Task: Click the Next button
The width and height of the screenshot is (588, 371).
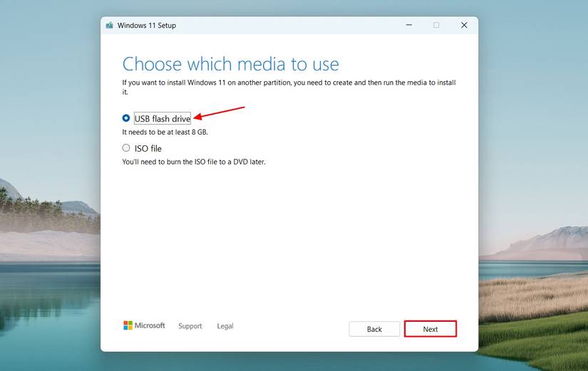Action: pyautogui.click(x=430, y=329)
